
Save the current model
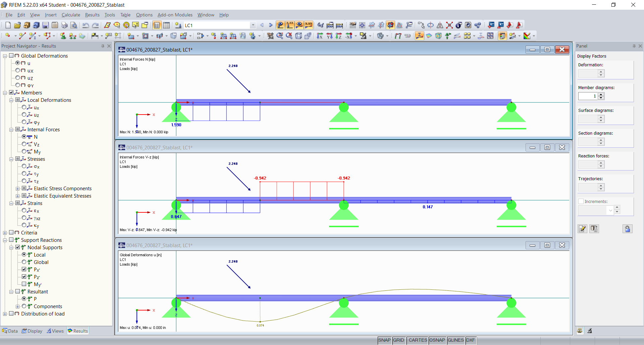[x=45, y=25]
